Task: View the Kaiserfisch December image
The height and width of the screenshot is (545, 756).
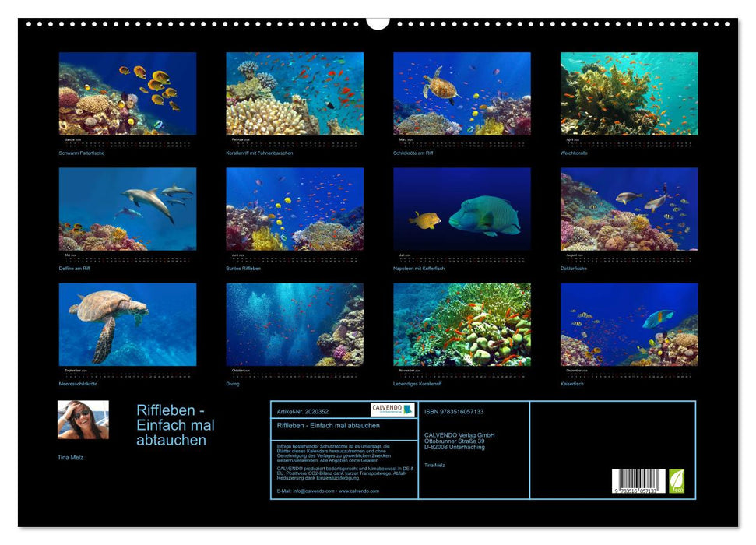Action: [x=629, y=324]
